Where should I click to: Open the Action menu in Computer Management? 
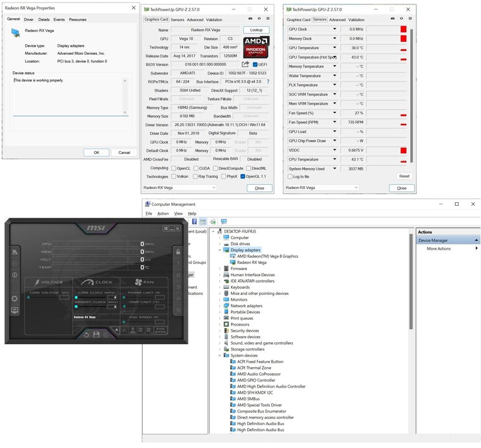[x=162, y=213]
